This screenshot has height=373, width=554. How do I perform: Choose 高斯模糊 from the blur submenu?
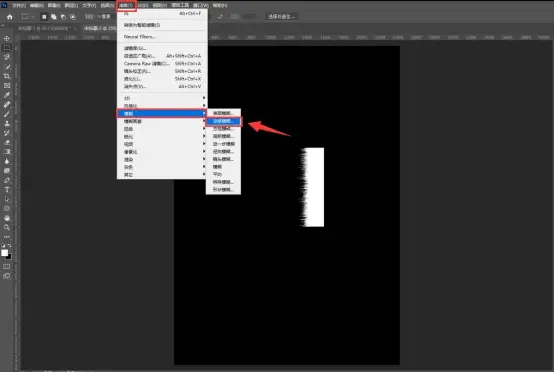click(223, 136)
